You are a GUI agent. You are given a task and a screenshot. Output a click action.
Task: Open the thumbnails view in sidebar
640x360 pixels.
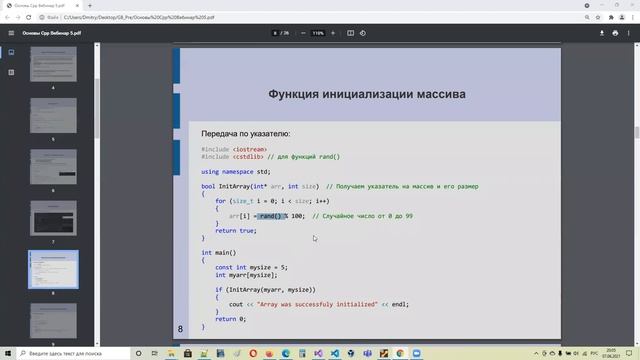pyautogui.click(x=11, y=52)
